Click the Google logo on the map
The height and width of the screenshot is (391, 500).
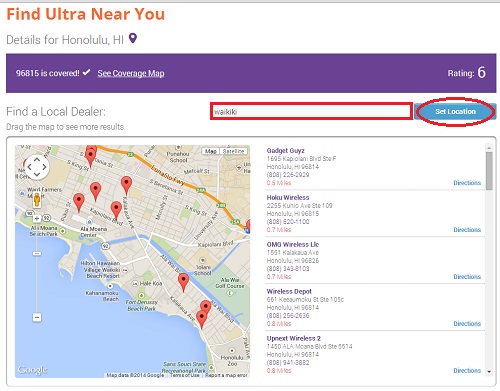(x=32, y=370)
